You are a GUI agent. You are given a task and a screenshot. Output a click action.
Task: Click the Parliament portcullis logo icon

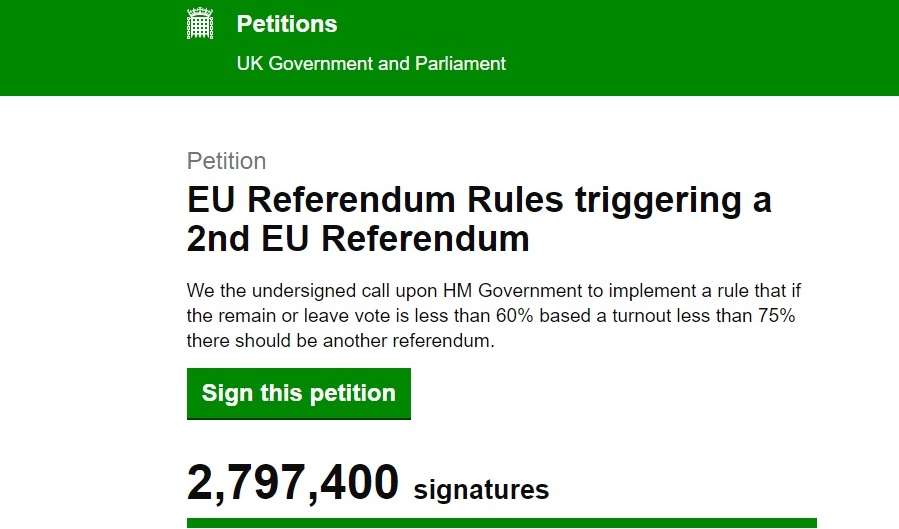200,23
